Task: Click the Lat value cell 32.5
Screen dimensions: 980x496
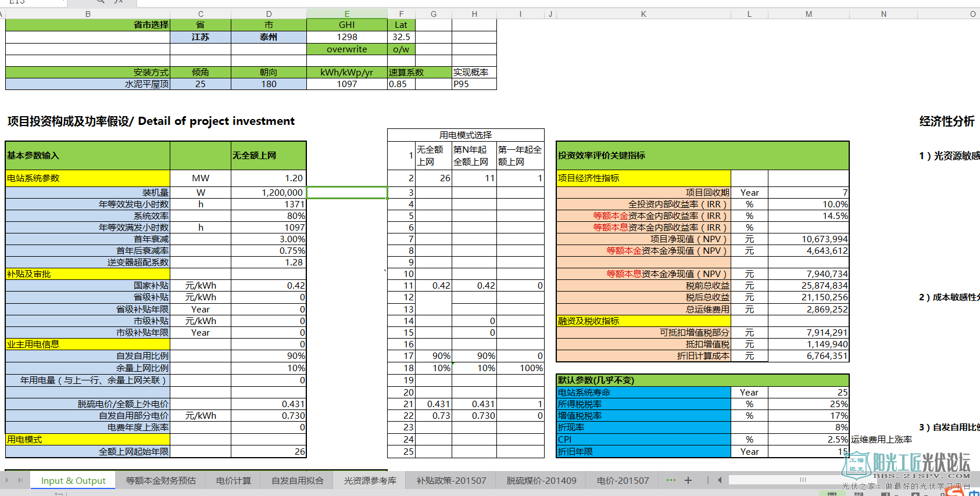Action: (x=401, y=37)
